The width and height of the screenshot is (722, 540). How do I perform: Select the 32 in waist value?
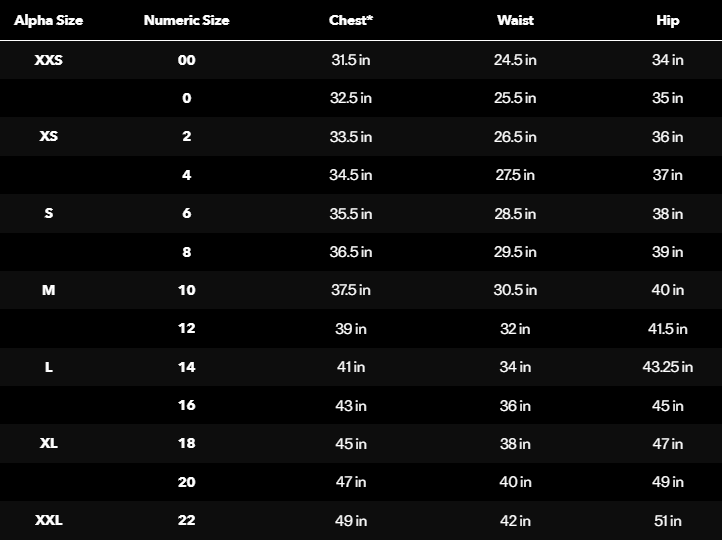click(515, 328)
